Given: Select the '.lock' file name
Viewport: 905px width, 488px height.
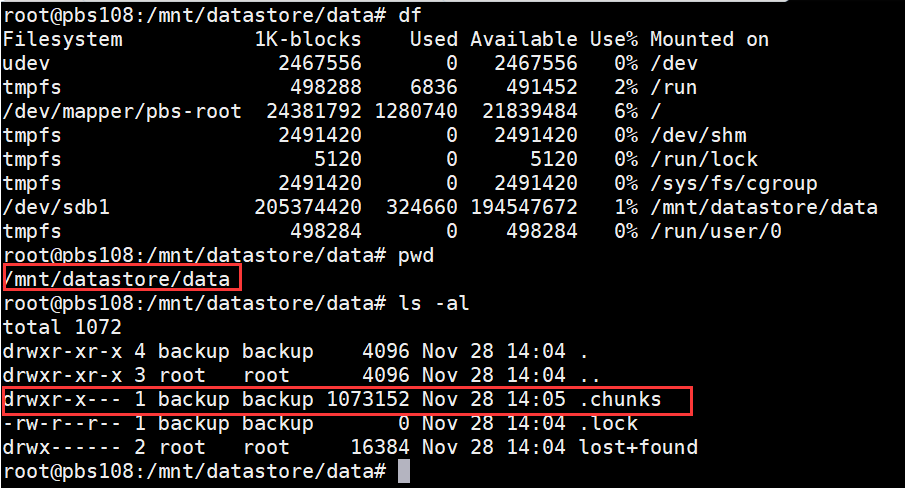Looking at the screenshot, I should [x=608, y=423].
